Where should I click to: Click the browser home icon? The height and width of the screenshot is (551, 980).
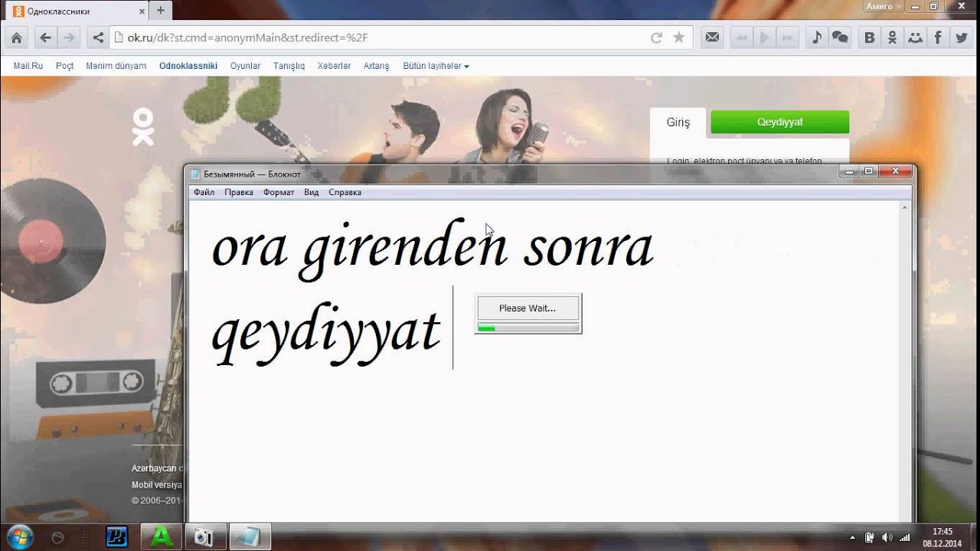point(16,37)
